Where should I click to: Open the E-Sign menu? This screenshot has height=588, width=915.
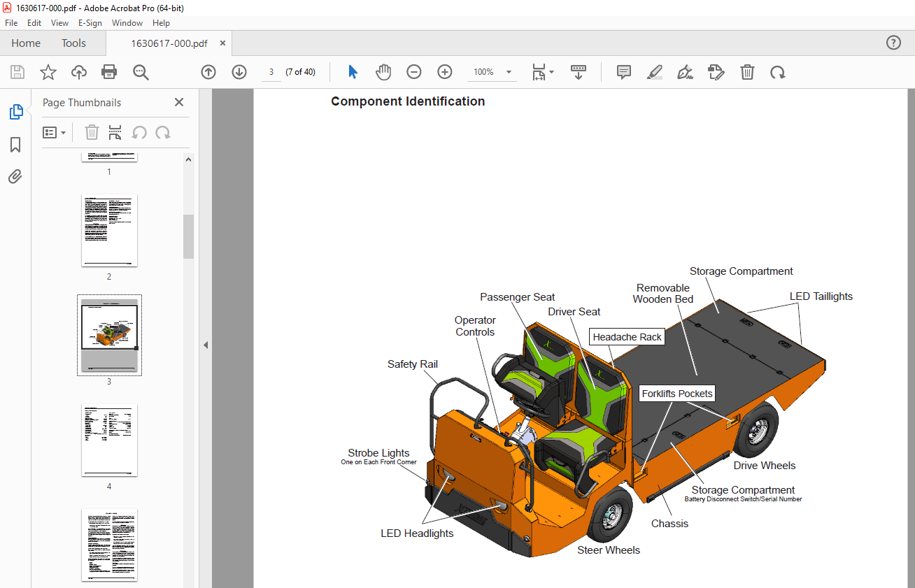90,23
